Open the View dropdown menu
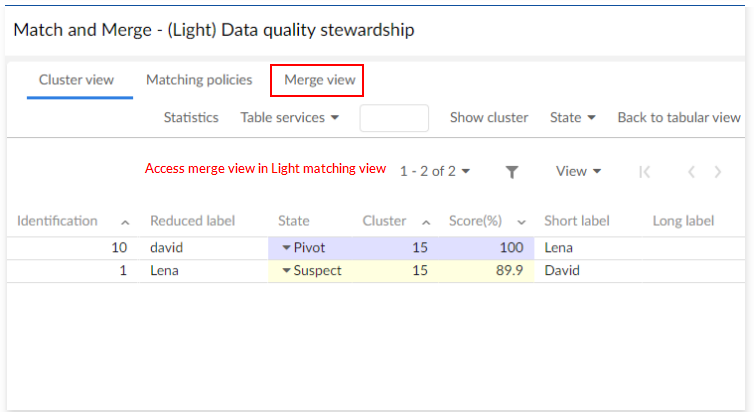This screenshot has height=419, width=754. pyautogui.click(x=578, y=172)
